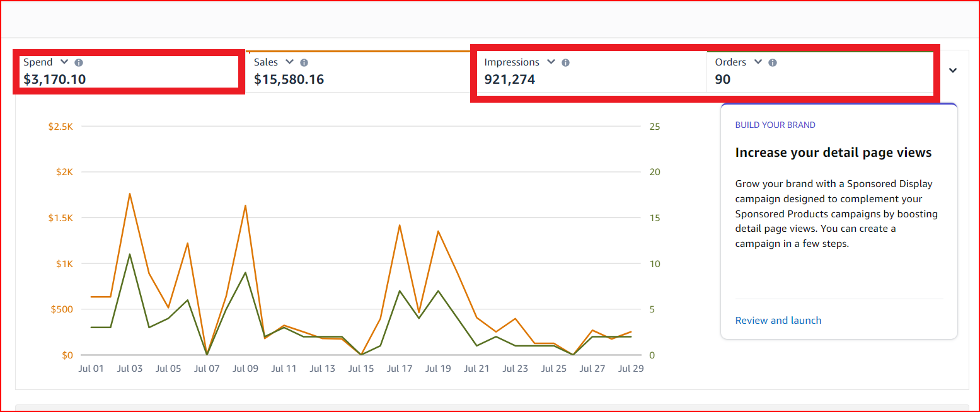980x412 pixels.
Task: Click the Jul 17 peak on the chart
Action: tap(400, 225)
